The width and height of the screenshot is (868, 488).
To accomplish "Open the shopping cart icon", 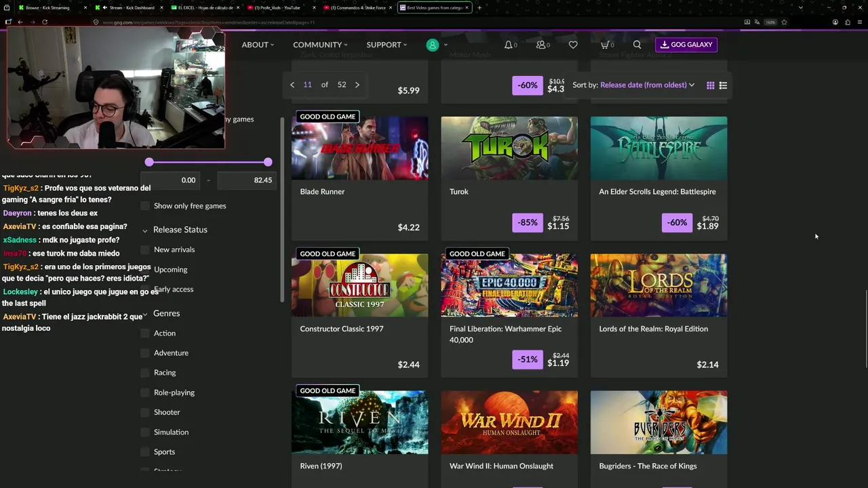I will click(605, 45).
